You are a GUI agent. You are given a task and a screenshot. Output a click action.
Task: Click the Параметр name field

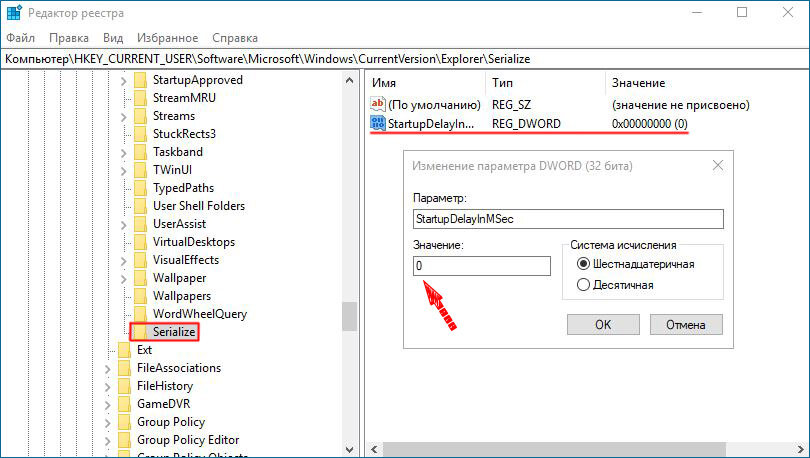click(x=568, y=219)
